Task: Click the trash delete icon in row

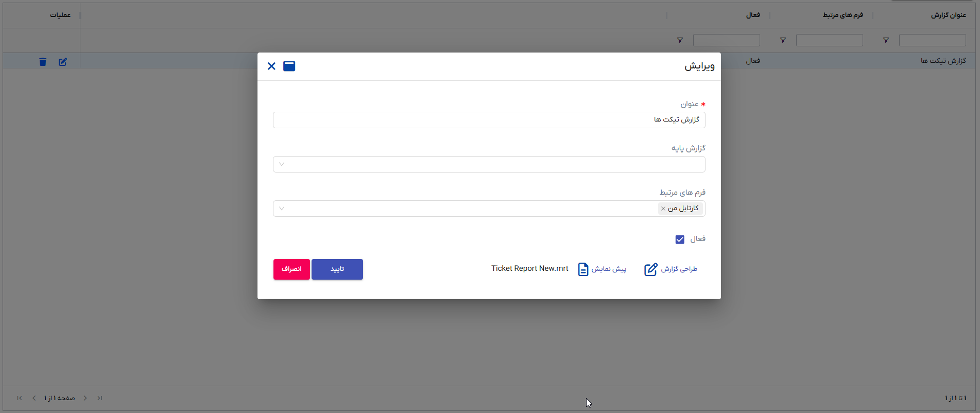Action: point(43,62)
